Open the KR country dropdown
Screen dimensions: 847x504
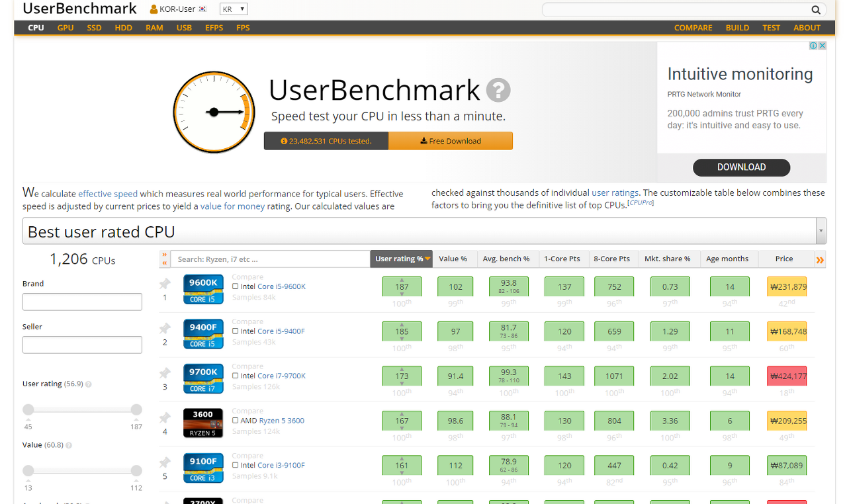[234, 9]
